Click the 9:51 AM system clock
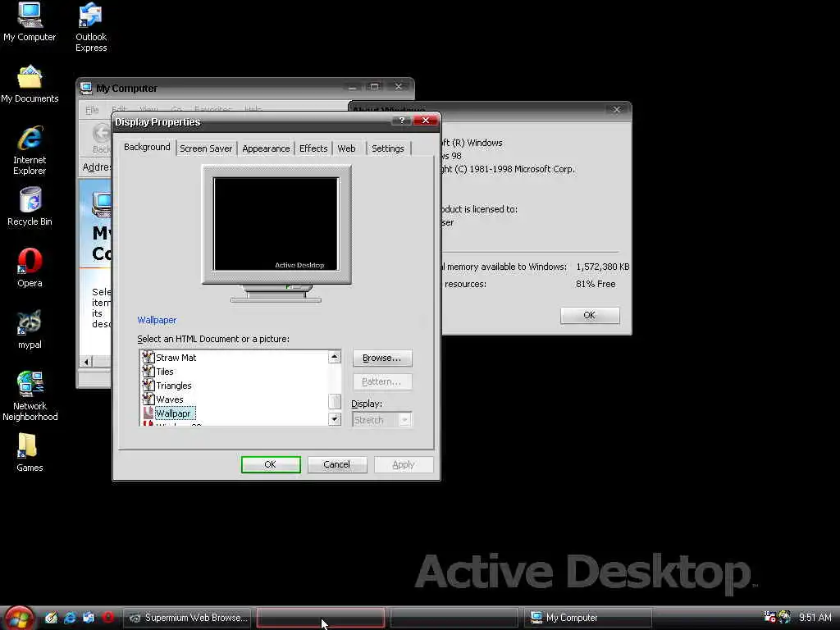The image size is (840, 630). coord(815,618)
